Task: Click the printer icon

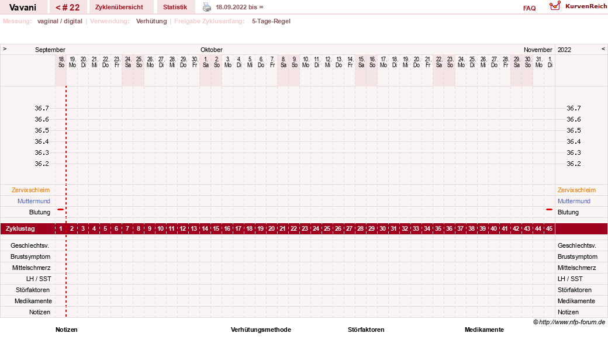Action: (207, 7)
